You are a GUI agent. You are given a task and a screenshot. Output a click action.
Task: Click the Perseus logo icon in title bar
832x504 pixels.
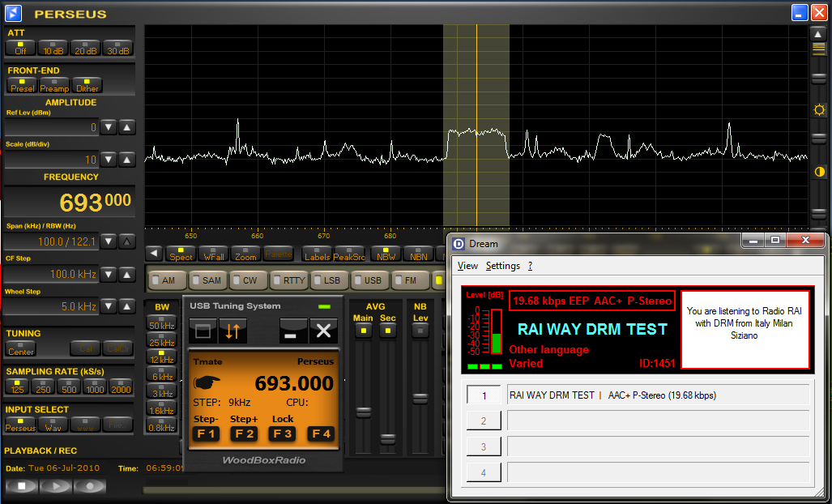click(13, 13)
